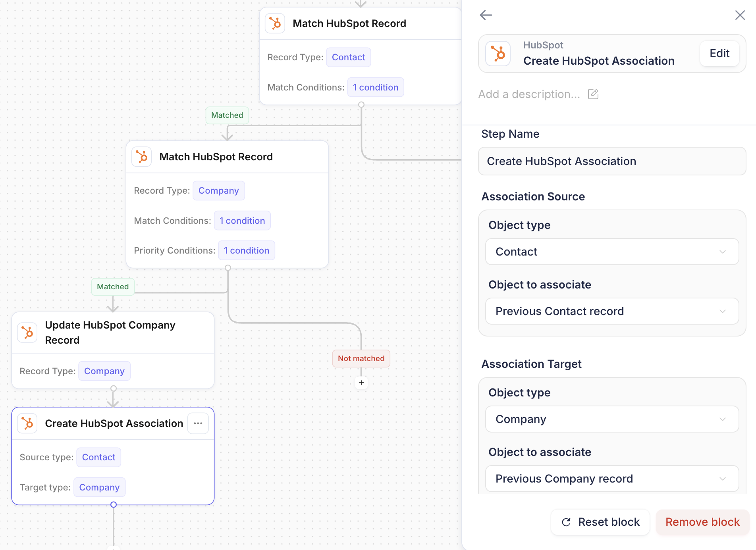
Task: Click HubSpot icon on Create HubSpot Association node
Action: [x=27, y=423]
